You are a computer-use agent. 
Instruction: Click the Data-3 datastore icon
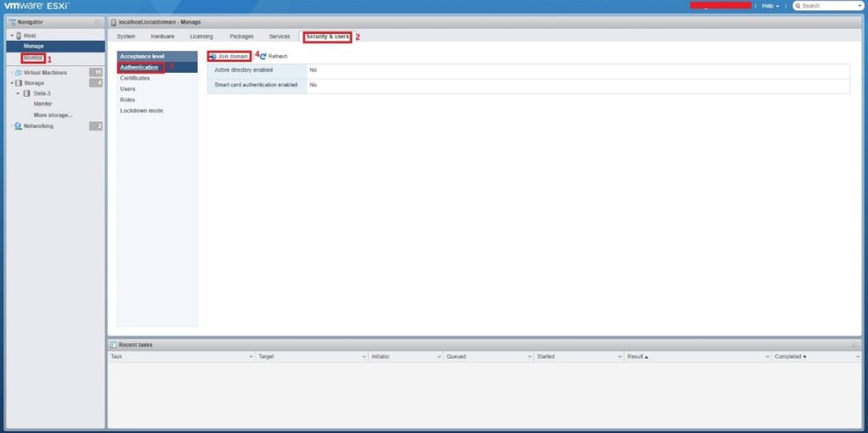point(26,93)
